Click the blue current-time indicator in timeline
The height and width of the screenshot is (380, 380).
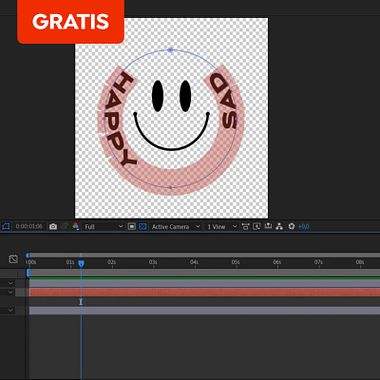pos(81,264)
